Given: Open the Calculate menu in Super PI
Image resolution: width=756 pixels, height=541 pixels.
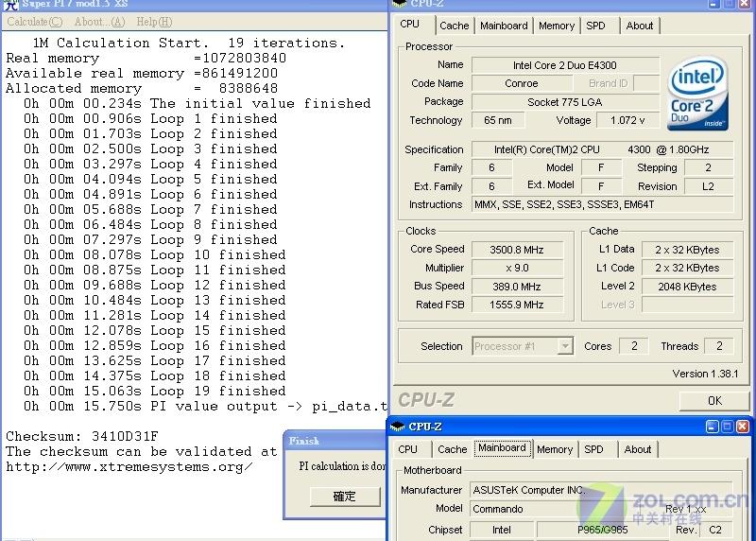Looking at the screenshot, I should click(x=35, y=22).
